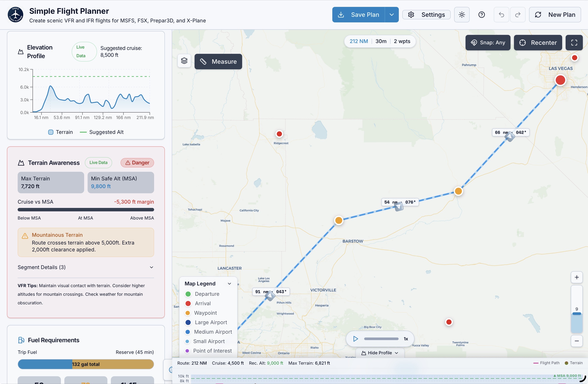Save the flight plan
This screenshot has height=384, width=588.
tap(358, 15)
